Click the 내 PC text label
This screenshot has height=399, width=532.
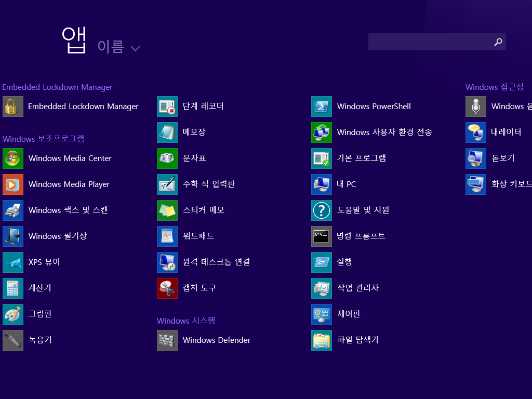click(347, 184)
